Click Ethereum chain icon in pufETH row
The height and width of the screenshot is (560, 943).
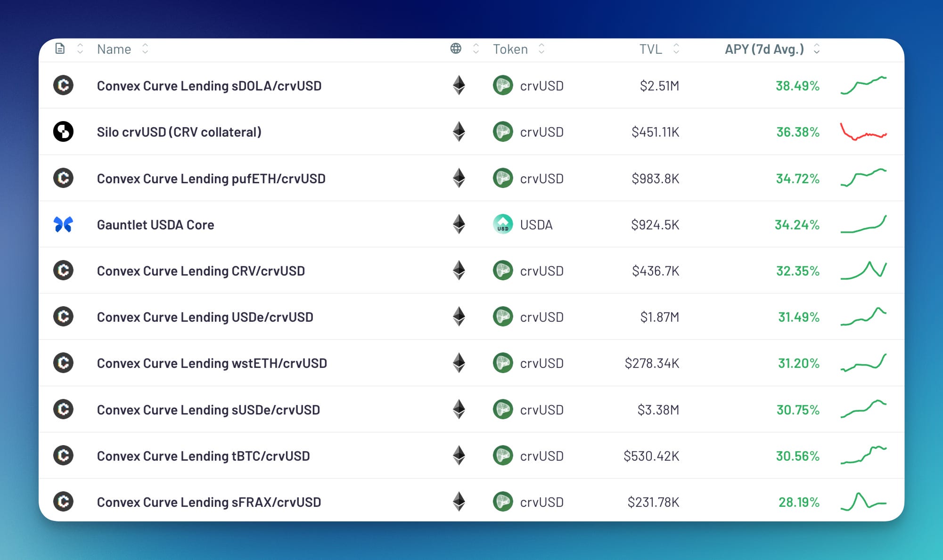pyautogui.click(x=459, y=179)
